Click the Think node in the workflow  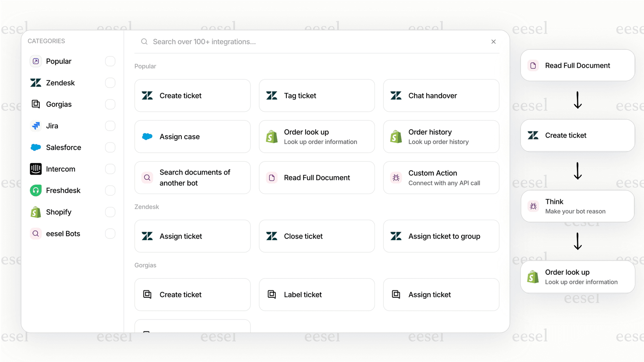577,206
